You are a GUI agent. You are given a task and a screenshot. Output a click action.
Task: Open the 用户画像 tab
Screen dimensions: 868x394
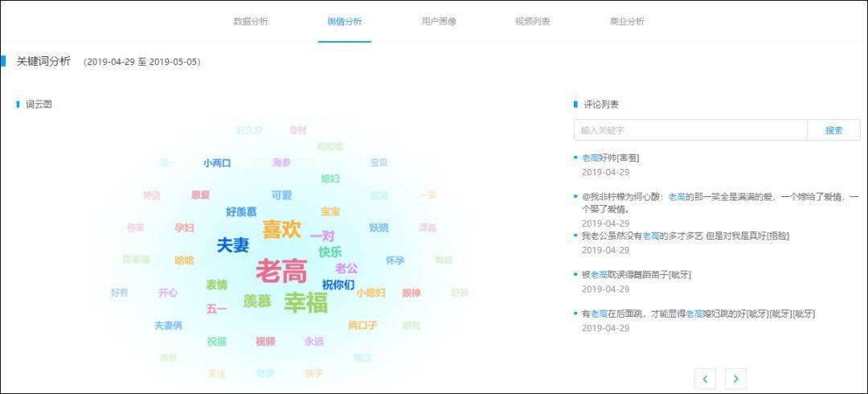pyautogui.click(x=439, y=22)
